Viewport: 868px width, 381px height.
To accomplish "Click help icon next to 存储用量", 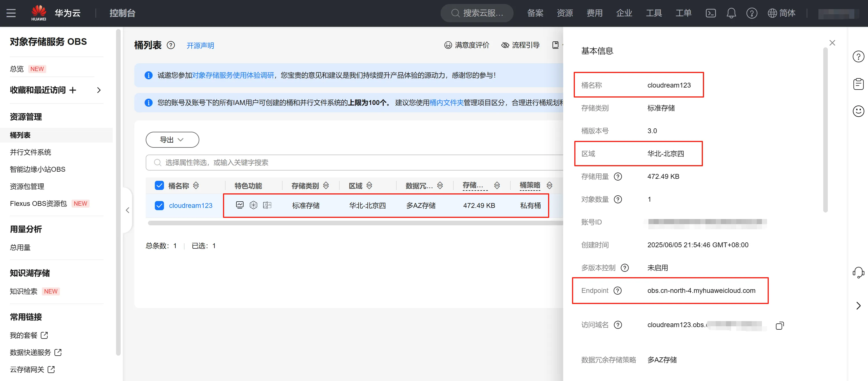I will [x=618, y=177].
